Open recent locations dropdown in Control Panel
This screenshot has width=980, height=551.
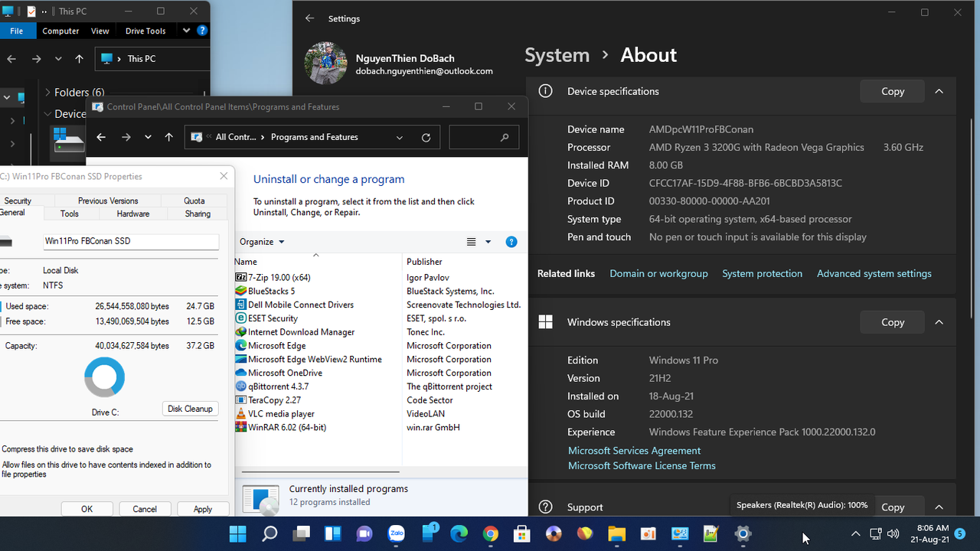click(148, 138)
